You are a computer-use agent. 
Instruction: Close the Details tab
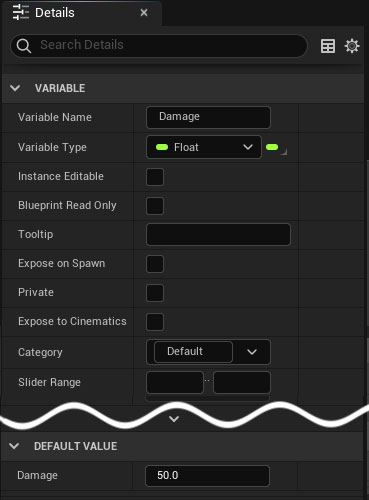tap(144, 13)
